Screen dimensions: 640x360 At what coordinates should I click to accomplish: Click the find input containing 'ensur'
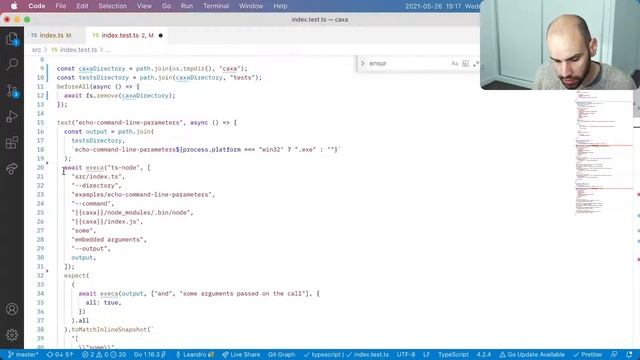[408, 64]
